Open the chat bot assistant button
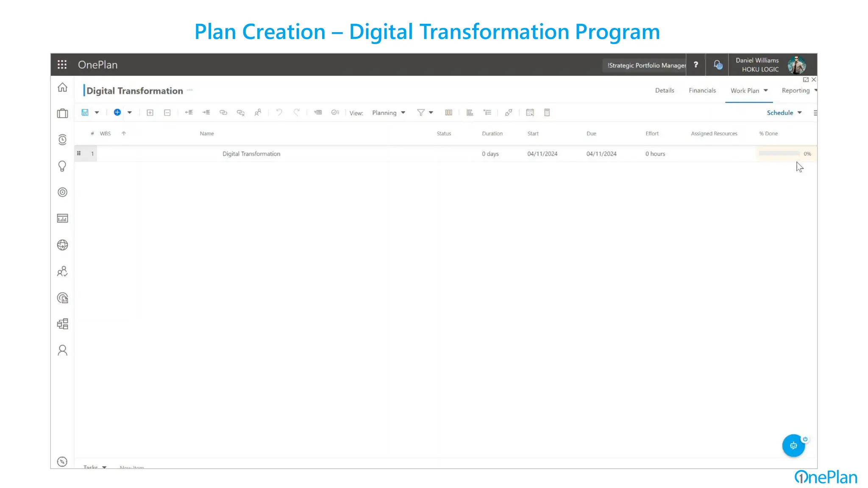 click(793, 445)
